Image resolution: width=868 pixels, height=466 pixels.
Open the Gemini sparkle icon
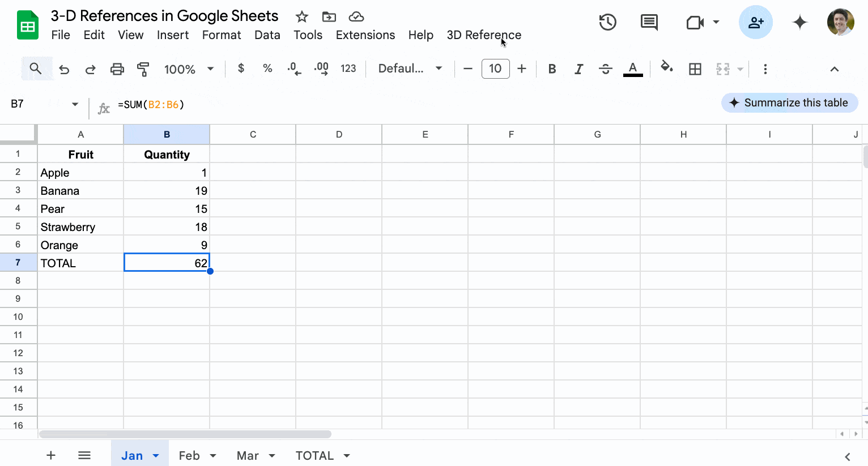click(x=799, y=23)
